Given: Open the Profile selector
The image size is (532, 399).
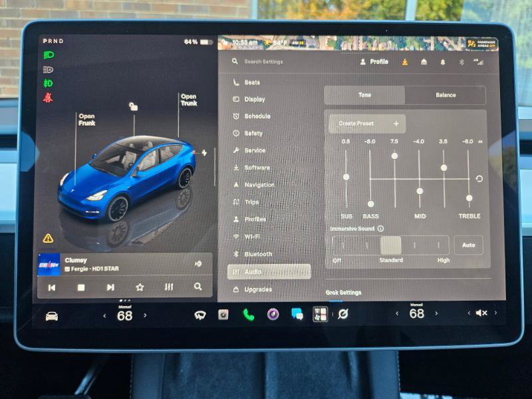Looking at the screenshot, I should tap(374, 62).
